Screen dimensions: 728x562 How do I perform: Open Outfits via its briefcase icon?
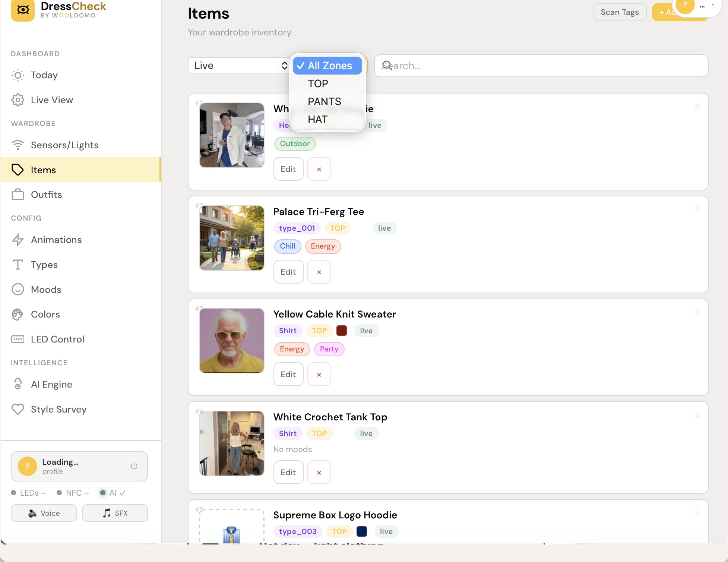[x=18, y=195]
